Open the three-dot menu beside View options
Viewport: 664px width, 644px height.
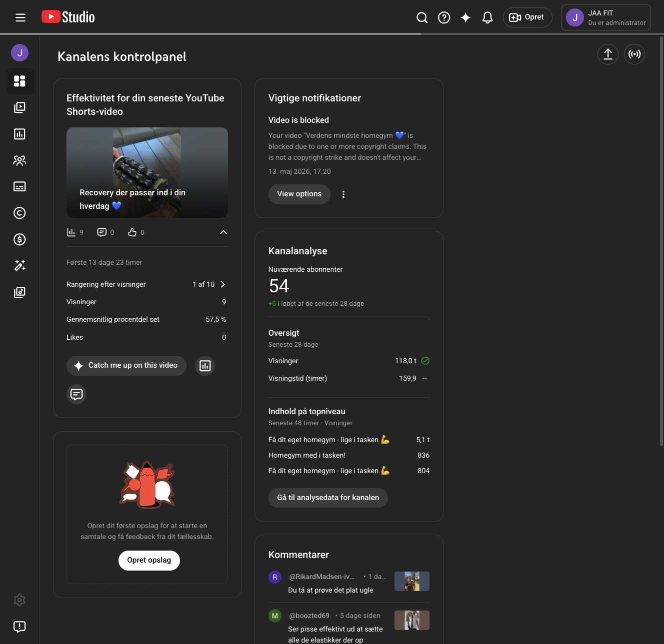[x=343, y=194]
